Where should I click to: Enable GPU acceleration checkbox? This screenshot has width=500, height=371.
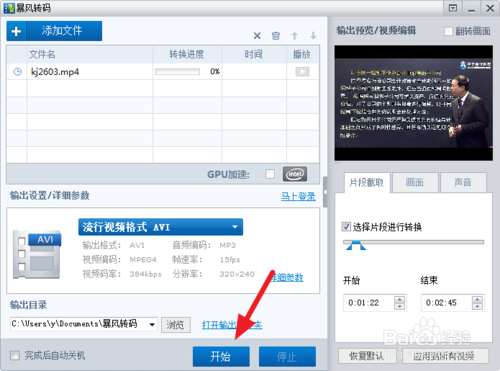click(270, 174)
